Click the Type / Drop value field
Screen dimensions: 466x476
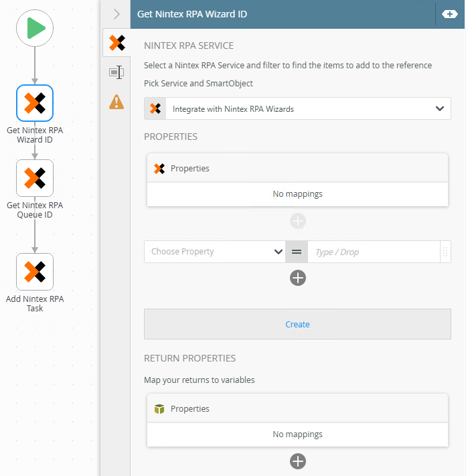click(373, 252)
